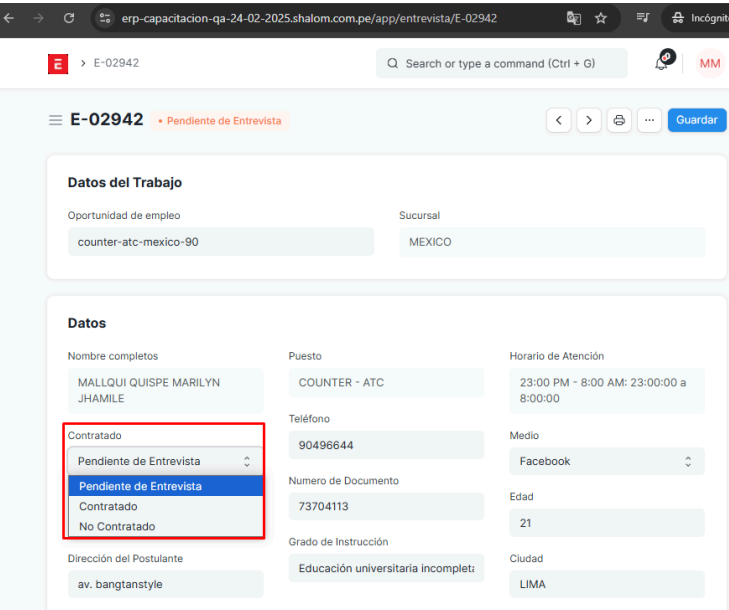Collapse the Contratado select box

pyautogui.click(x=164, y=461)
